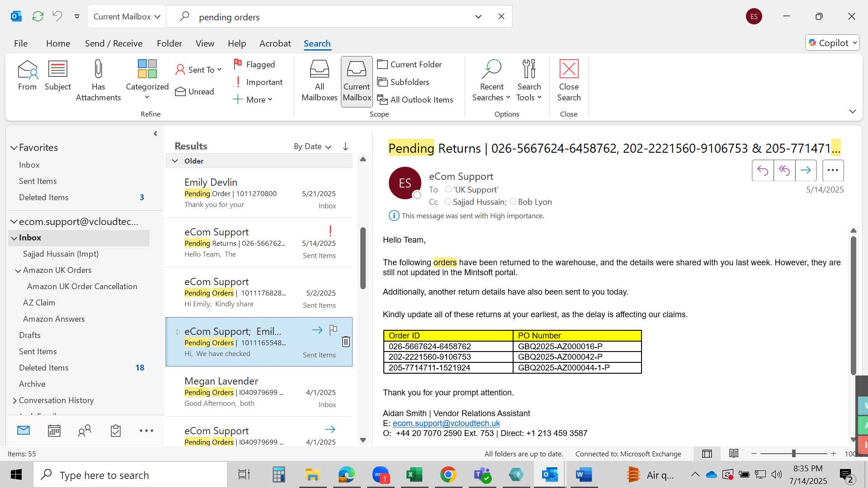Set search scope to All Mailboxes
868x488 pixels.
click(319, 80)
